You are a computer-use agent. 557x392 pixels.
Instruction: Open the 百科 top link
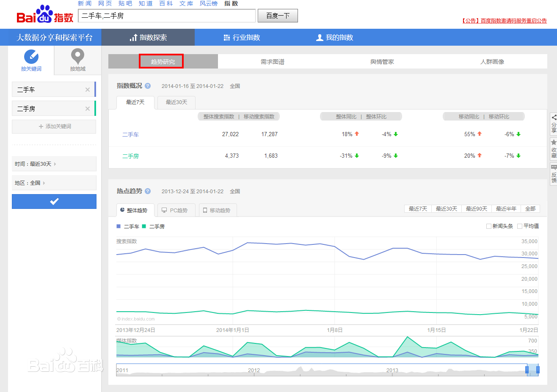click(x=166, y=3)
